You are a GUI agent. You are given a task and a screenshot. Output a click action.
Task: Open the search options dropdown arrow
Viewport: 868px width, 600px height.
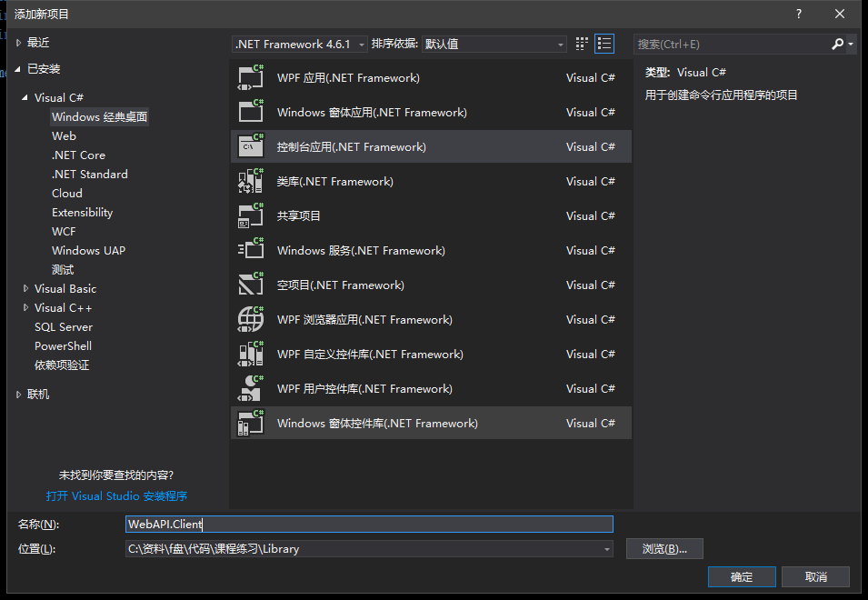coord(851,44)
